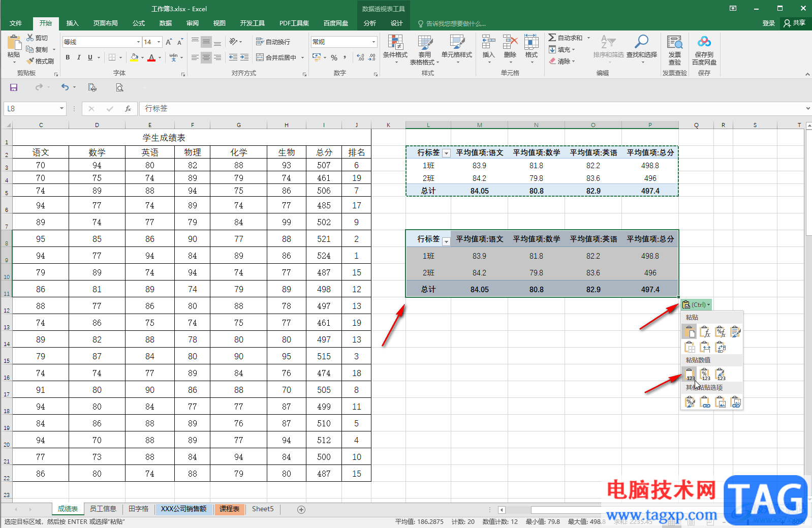Click the 登录 sign-in button
Image resolution: width=812 pixels, height=528 pixels.
click(768, 23)
